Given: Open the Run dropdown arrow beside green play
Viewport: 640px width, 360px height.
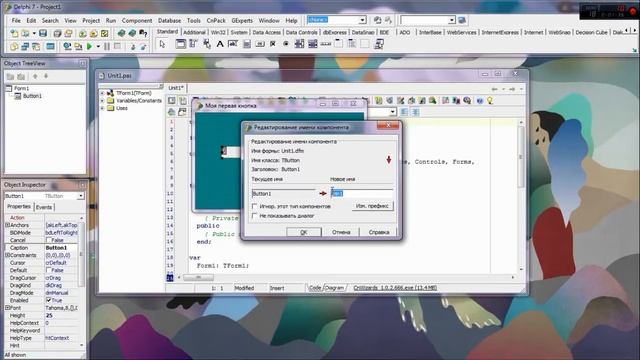Looking at the screenshot, I should (98, 47).
